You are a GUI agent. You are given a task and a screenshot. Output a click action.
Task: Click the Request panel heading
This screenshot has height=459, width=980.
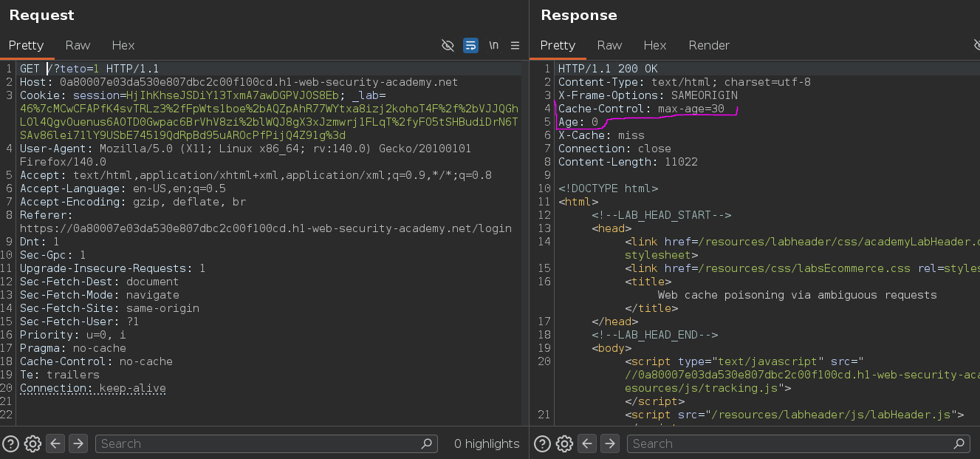(x=41, y=16)
